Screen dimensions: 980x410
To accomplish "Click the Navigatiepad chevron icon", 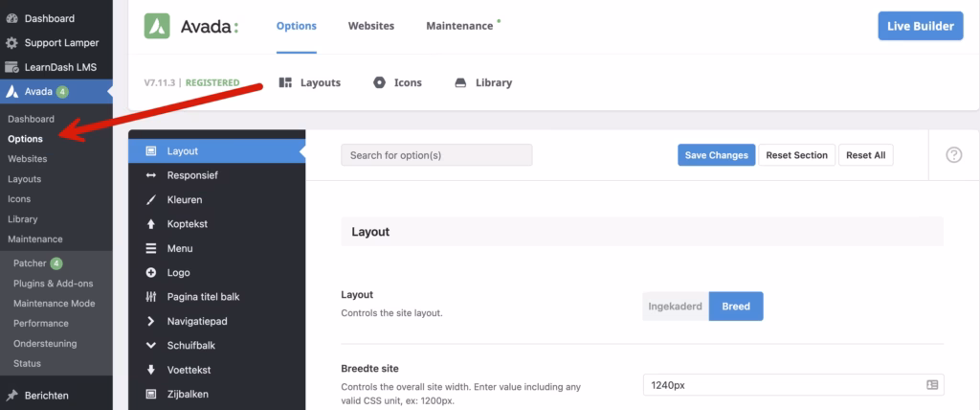I will (x=150, y=321).
